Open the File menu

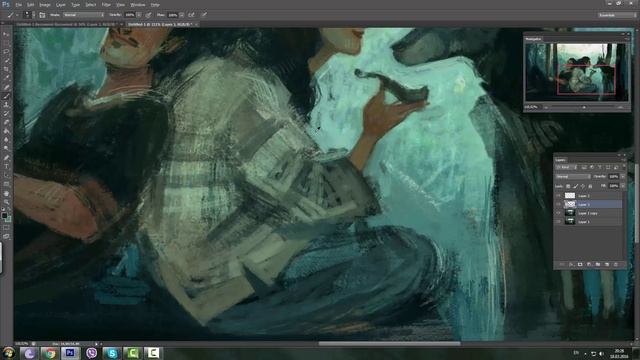[x=19, y=5]
